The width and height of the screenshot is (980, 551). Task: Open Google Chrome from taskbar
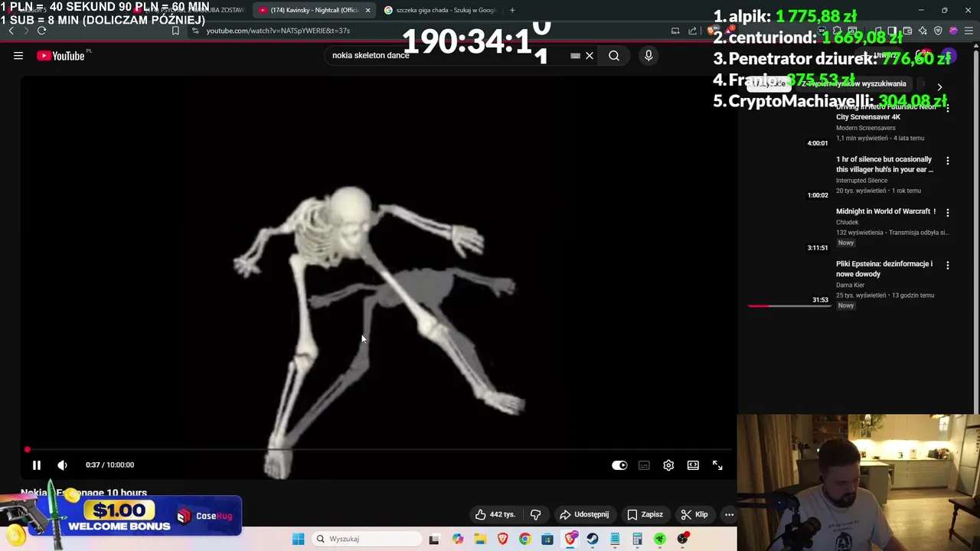524,539
